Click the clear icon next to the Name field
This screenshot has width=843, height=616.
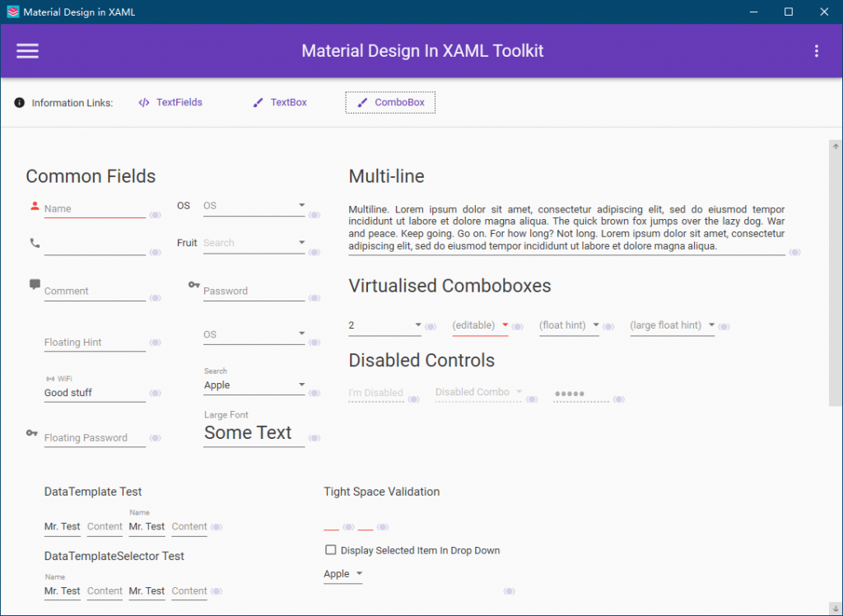155,214
